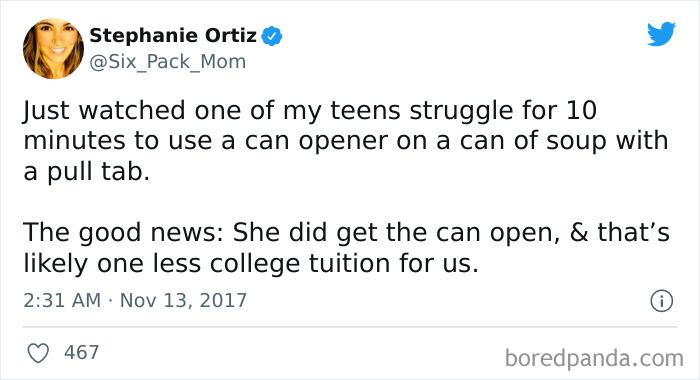Image resolution: width=700 pixels, height=380 pixels.
Task: Click the @Six_Pack_Mom handle
Action: [x=167, y=62]
